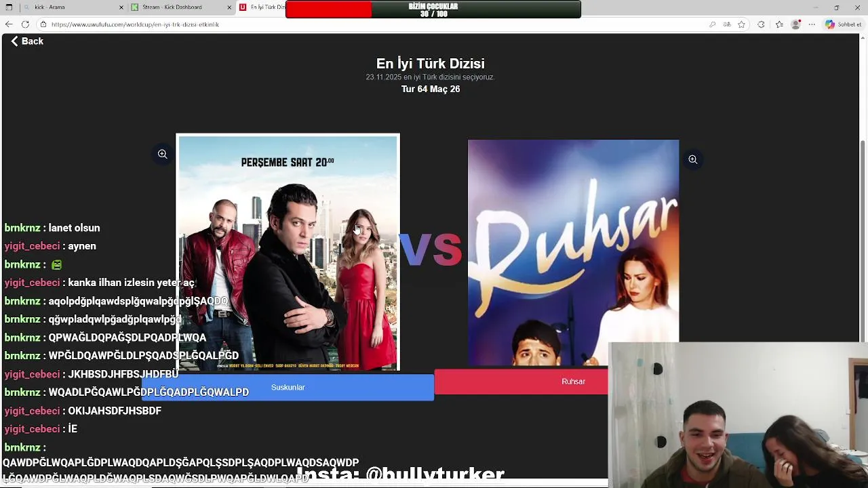Screen dimensions: 868x488
Task: Click the BİZİM ÇOCUKLAR 30 / 100 progress bar
Action: tap(433, 9)
